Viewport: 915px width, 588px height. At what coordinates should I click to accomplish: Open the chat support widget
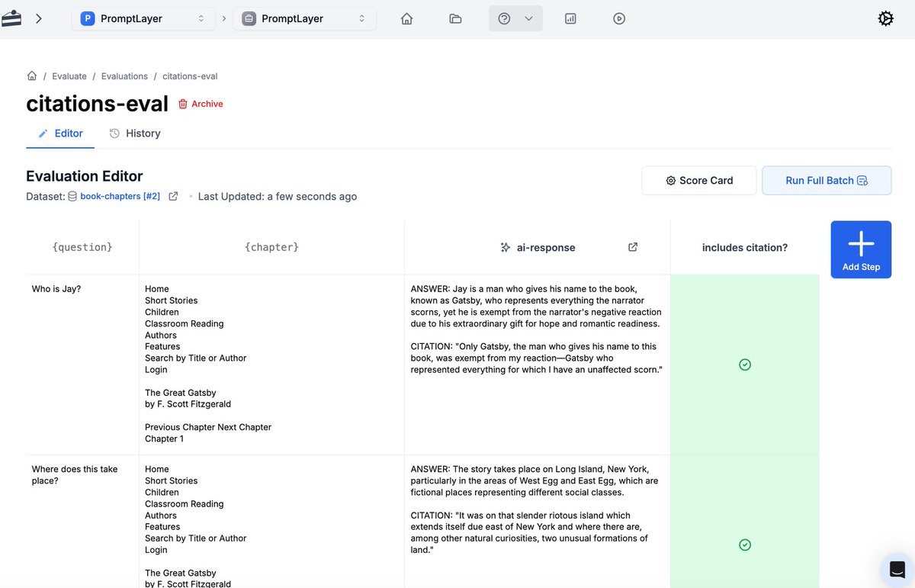coord(897,569)
